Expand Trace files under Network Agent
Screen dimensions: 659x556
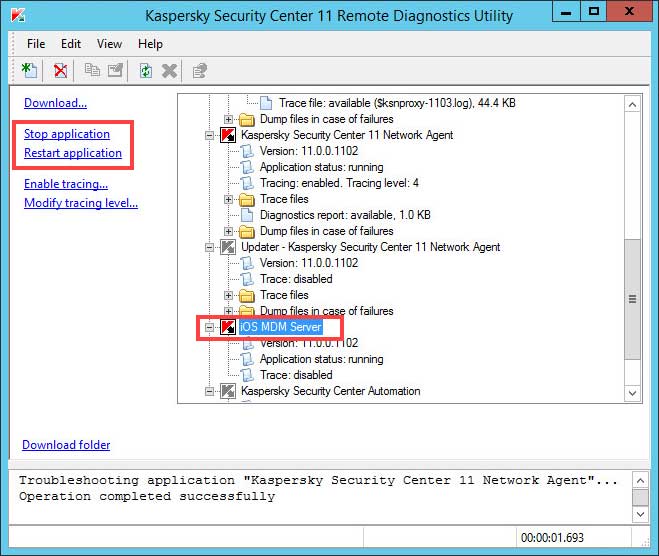click(x=228, y=199)
